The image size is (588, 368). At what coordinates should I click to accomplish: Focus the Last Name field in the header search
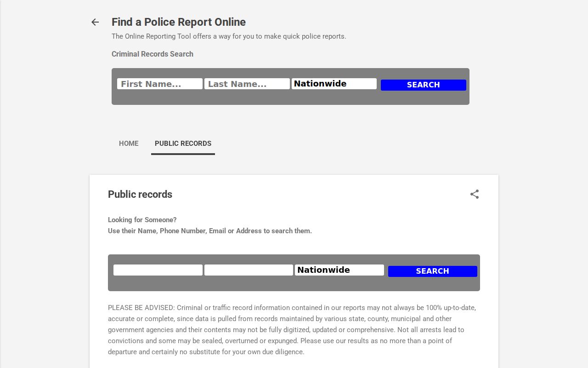247,84
